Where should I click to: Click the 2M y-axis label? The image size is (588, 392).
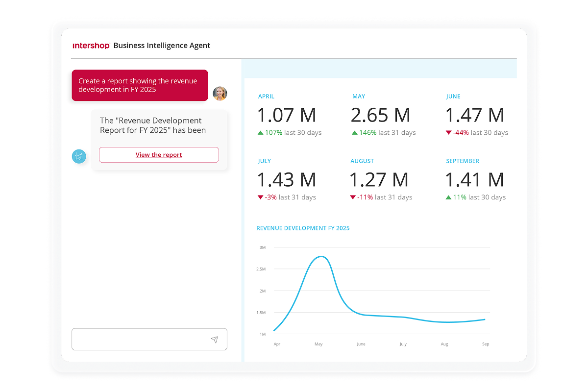pyautogui.click(x=262, y=291)
